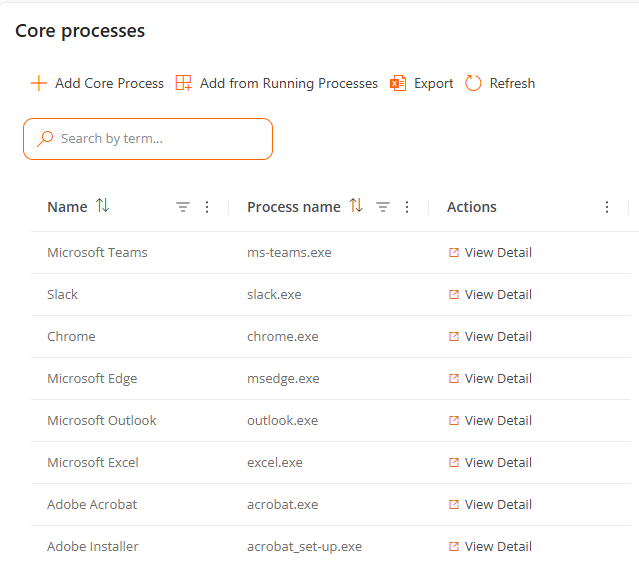
Task: Open the Process name column three-dot menu
Action: 407,207
